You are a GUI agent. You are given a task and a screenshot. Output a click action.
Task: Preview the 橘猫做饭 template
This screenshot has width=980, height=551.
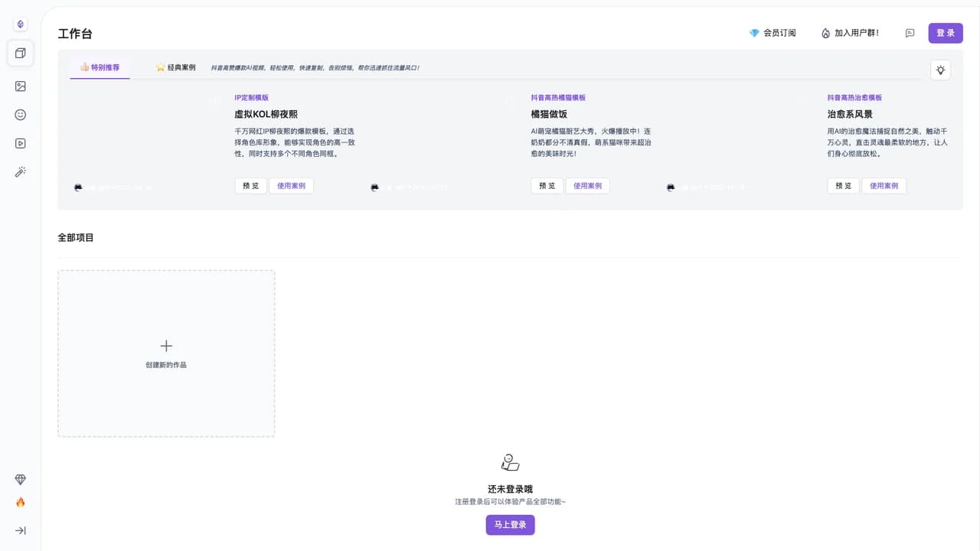(547, 186)
